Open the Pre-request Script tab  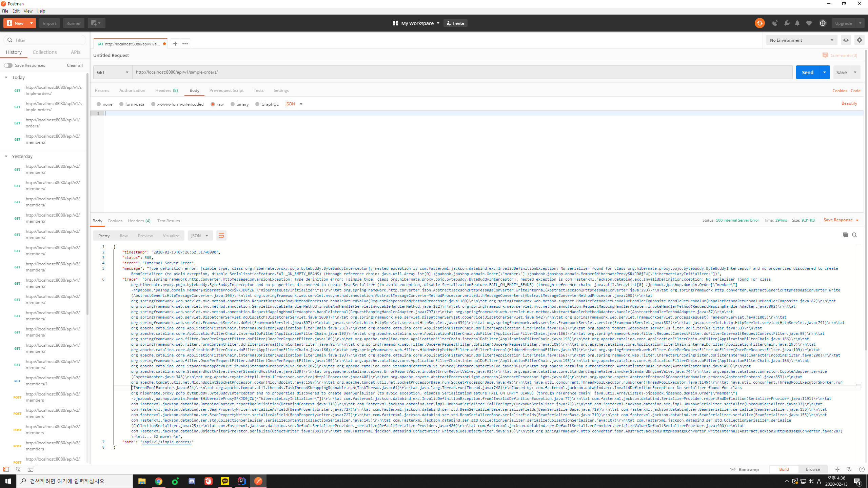(x=226, y=90)
